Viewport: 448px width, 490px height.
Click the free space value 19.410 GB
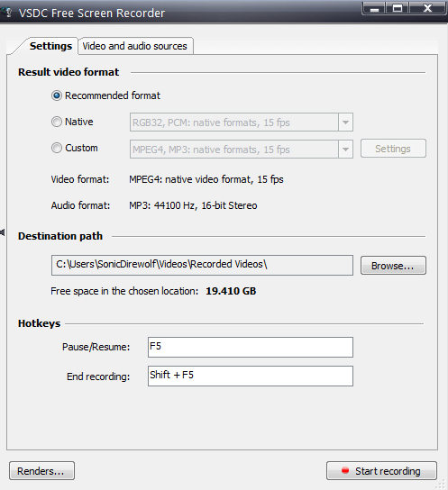[x=231, y=291]
